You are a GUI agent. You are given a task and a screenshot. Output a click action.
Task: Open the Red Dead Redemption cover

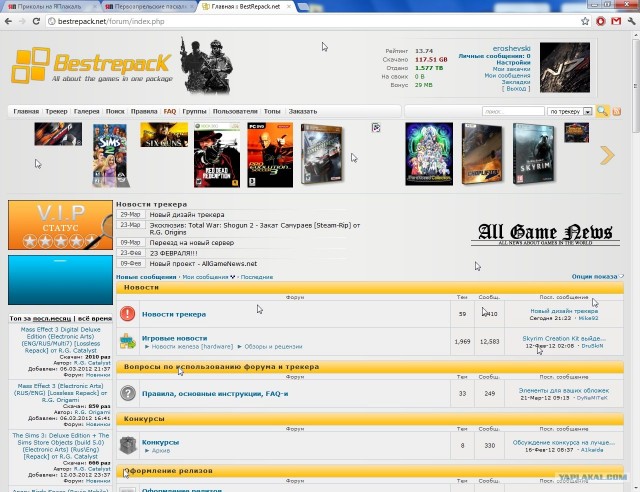point(217,155)
